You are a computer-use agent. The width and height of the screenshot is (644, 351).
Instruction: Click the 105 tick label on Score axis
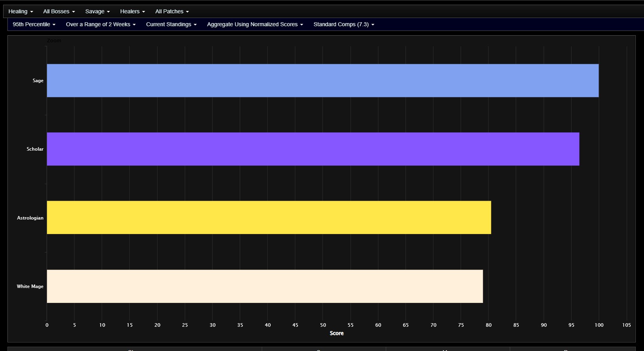pos(626,325)
